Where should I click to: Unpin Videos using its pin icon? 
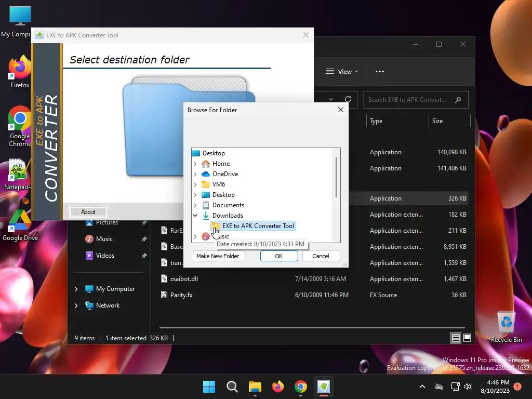coord(144,256)
